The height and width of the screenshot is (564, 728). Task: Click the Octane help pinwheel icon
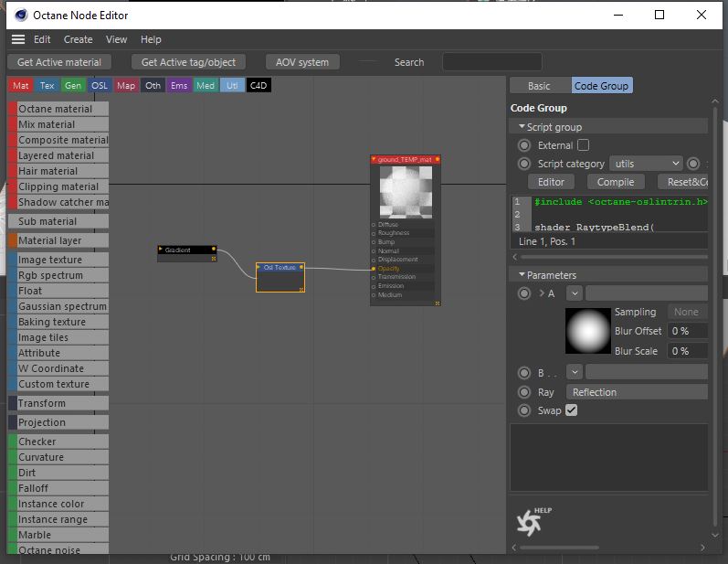529,523
